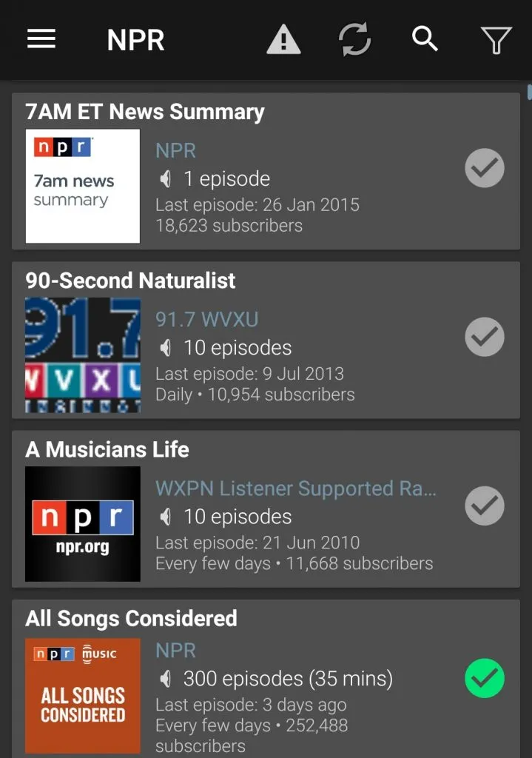Open the hamburger navigation menu
Screen dimensions: 532x758
click(x=41, y=39)
